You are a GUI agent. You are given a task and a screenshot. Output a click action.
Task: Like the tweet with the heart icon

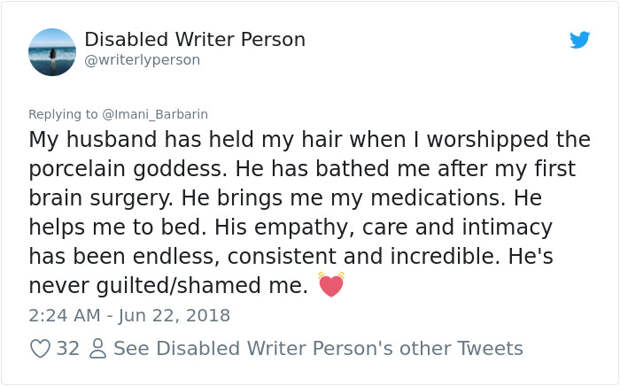coord(40,349)
